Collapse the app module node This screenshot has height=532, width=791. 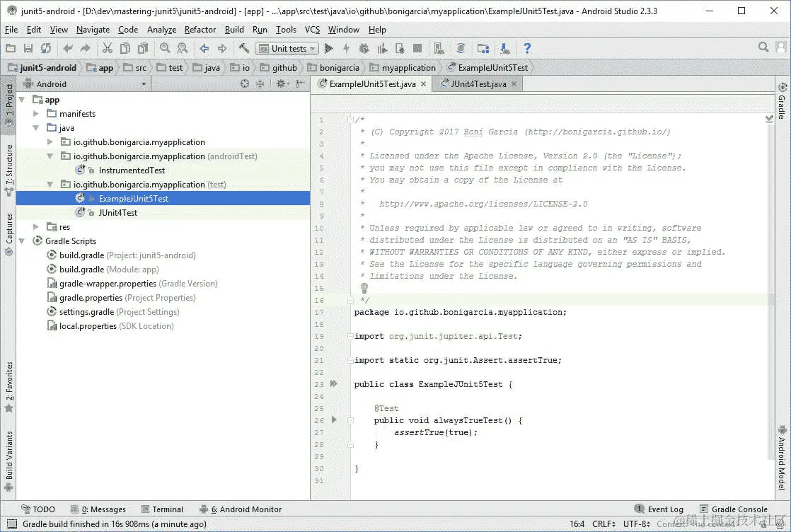click(22, 100)
